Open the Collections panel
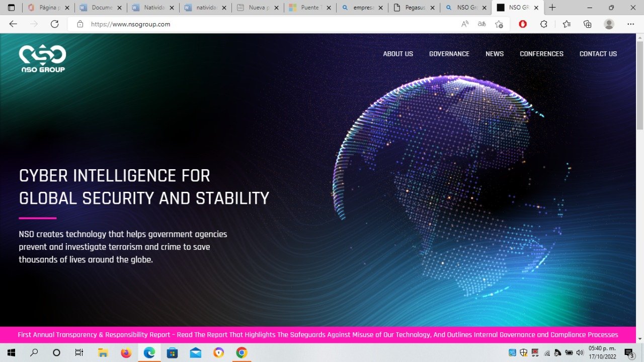 (587, 24)
